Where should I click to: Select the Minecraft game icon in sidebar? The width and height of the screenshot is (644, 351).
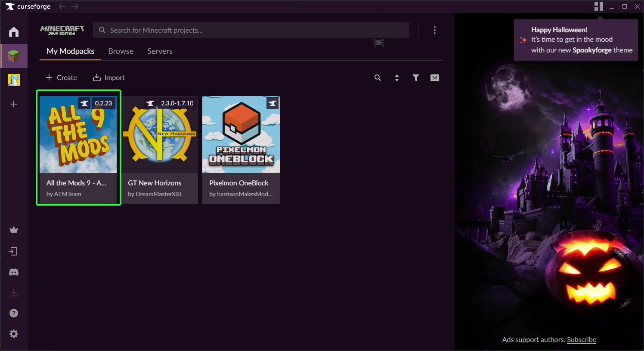[x=14, y=56]
